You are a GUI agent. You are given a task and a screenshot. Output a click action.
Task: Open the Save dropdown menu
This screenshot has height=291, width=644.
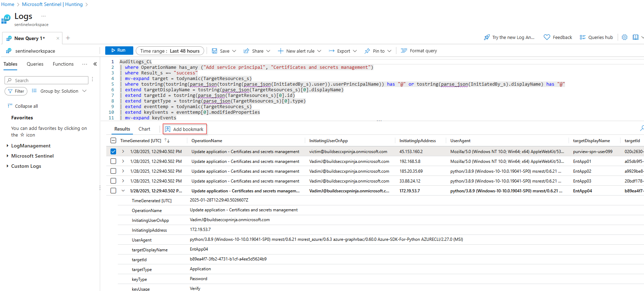pos(234,51)
